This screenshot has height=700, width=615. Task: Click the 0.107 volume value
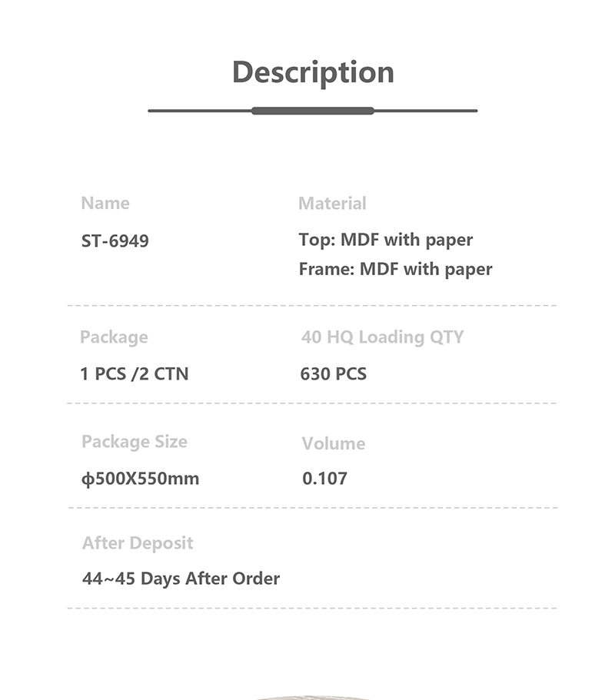(x=324, y=479)
